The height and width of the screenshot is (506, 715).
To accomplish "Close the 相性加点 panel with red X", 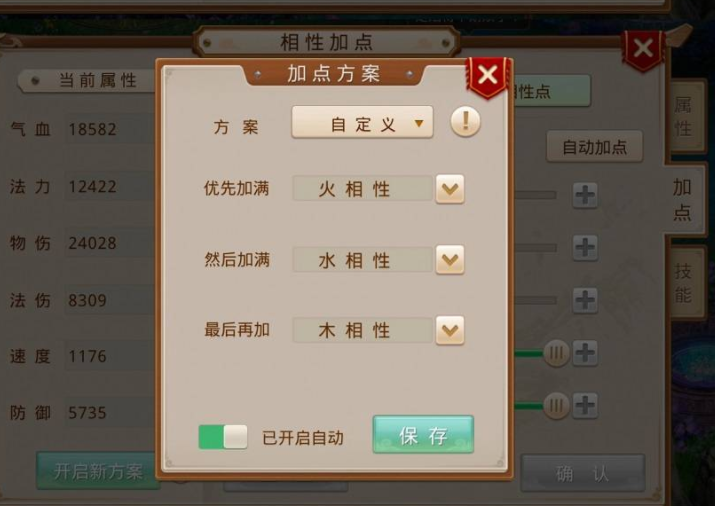I will 643,49.
